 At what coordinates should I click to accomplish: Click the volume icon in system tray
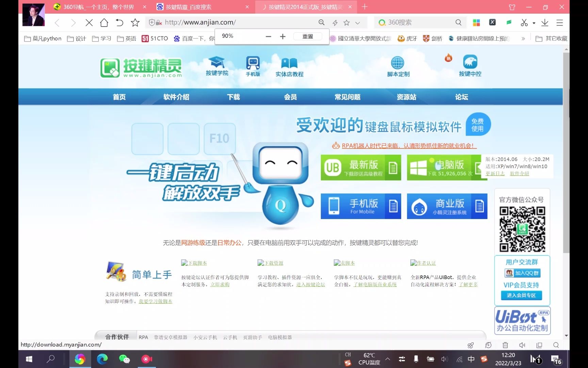pos(444,359)
